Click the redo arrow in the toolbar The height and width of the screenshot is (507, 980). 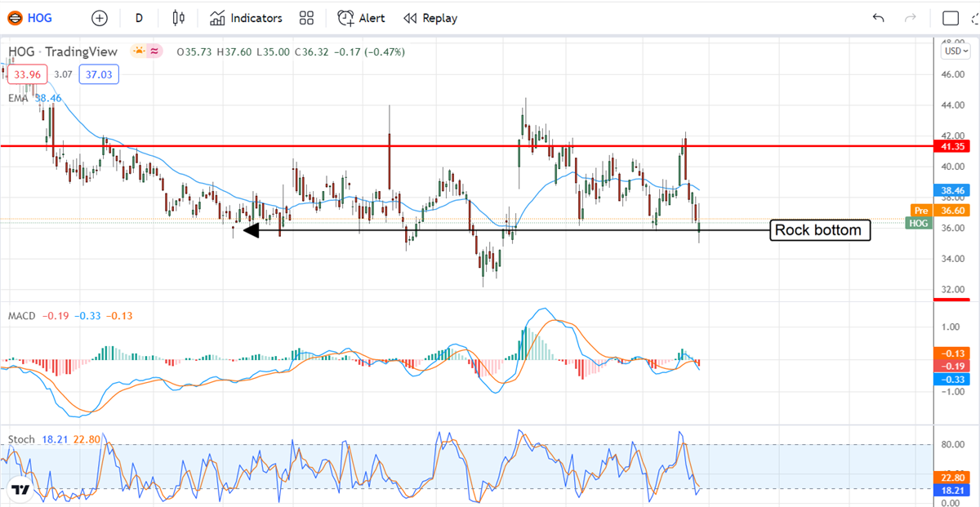[x=911, y=18]
